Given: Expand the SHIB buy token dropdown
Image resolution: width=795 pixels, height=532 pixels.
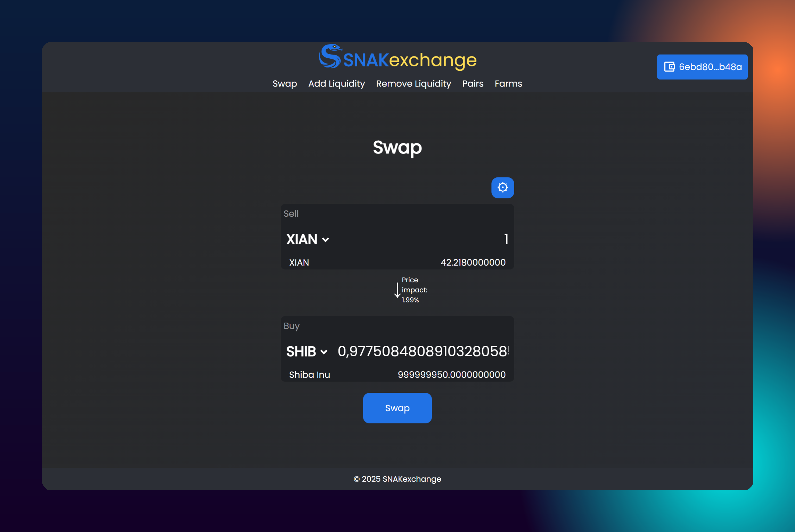Looking at the screenshot, I should (306, 351).
